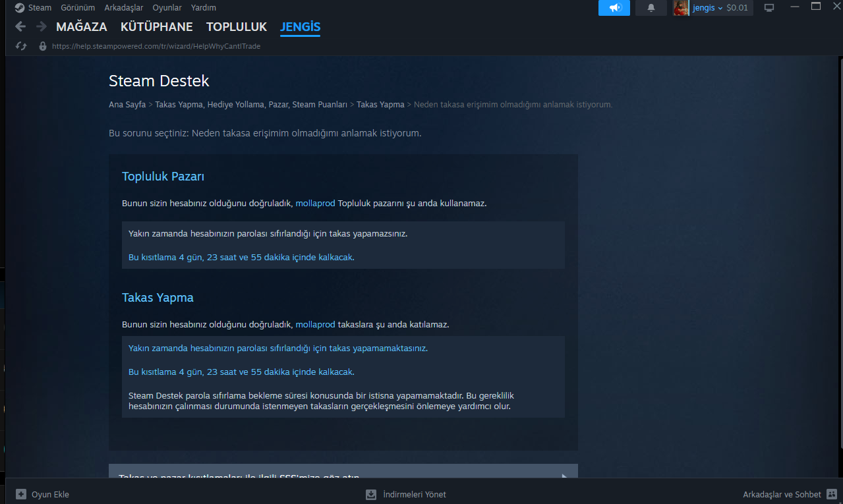Open announcements via blue megaphone button

614,8
